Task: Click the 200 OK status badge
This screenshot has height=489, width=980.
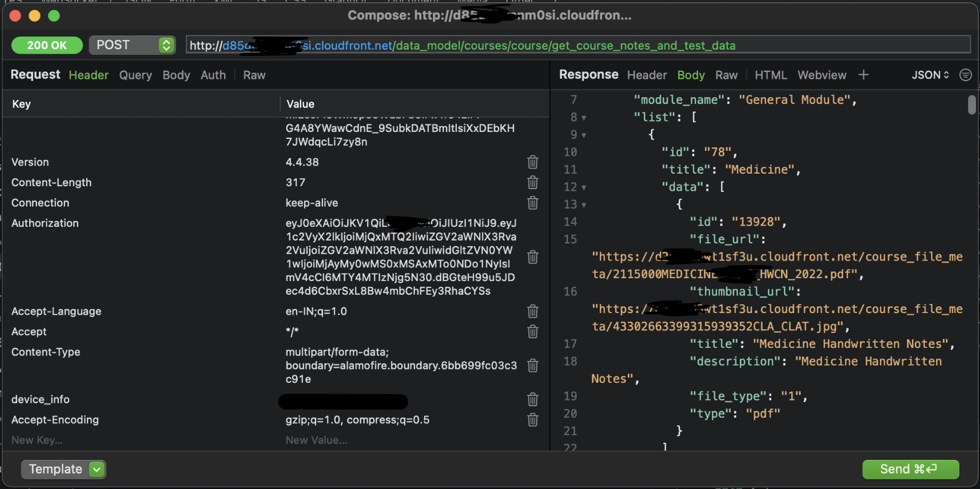Action: 47,45
